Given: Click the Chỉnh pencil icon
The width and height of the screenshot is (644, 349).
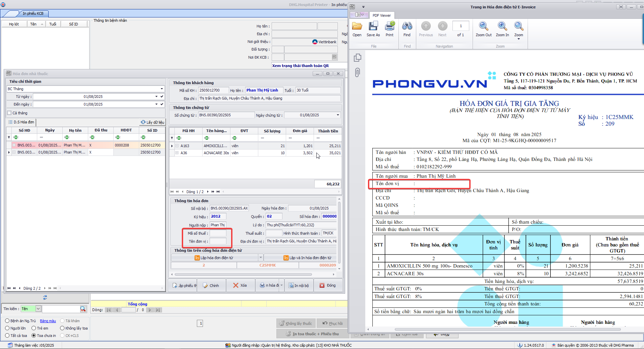Looking at the screenshot, I should (x=205, y=286).
